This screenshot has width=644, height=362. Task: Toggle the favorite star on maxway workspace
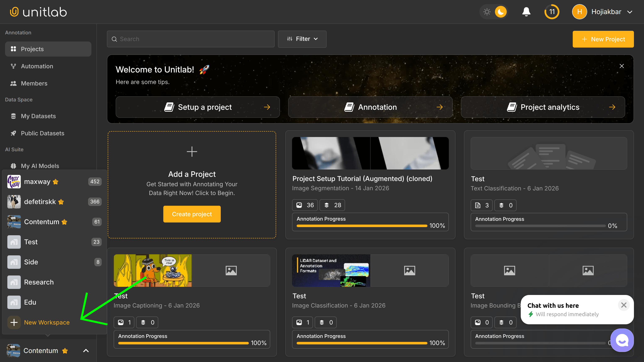click(56, 182)
